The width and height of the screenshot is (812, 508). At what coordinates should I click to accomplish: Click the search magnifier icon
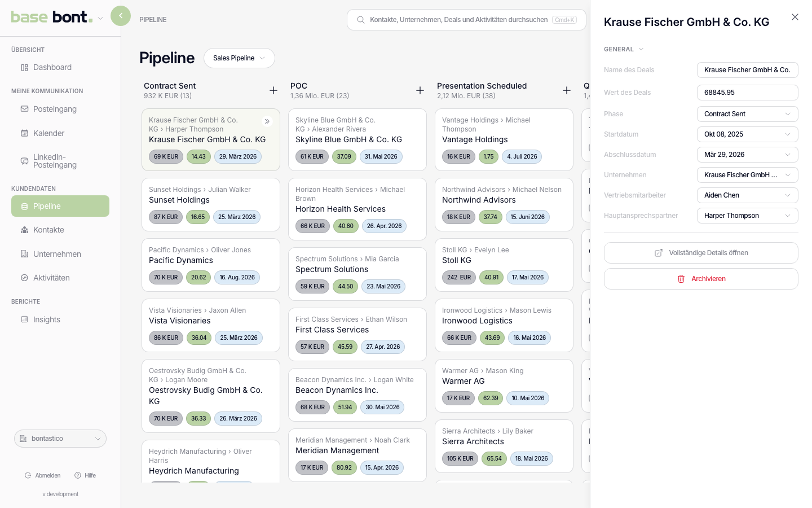[x=360, y=20]
